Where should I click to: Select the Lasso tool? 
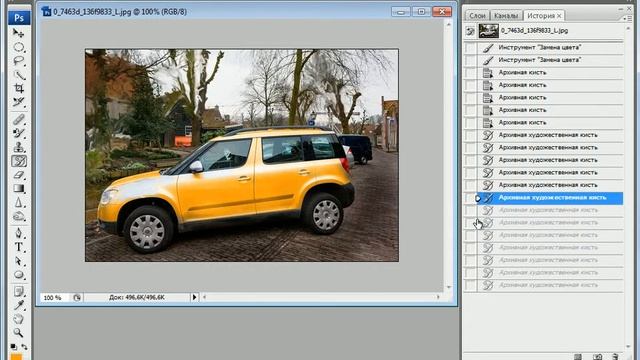[x=18, y=61]
